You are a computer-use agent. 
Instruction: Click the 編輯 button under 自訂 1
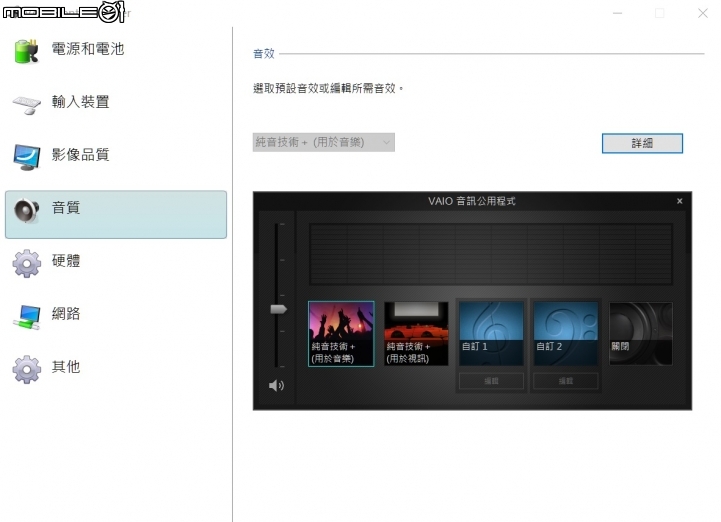coord(491,381)
